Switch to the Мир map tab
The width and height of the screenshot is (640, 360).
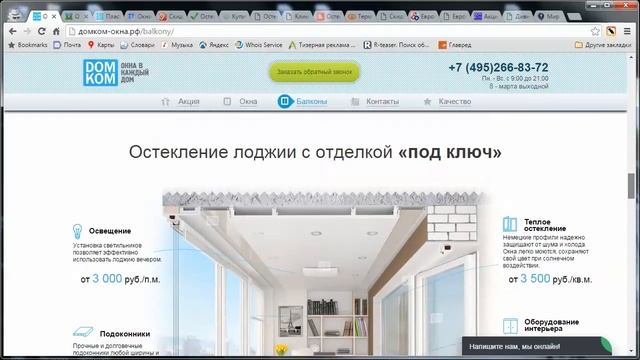coord(550,16)
